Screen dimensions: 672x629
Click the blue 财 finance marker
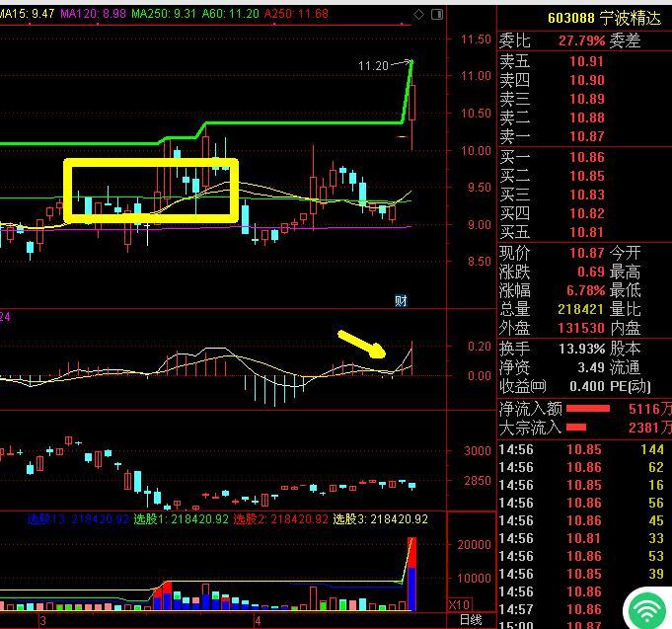click(x=401, y=300)
